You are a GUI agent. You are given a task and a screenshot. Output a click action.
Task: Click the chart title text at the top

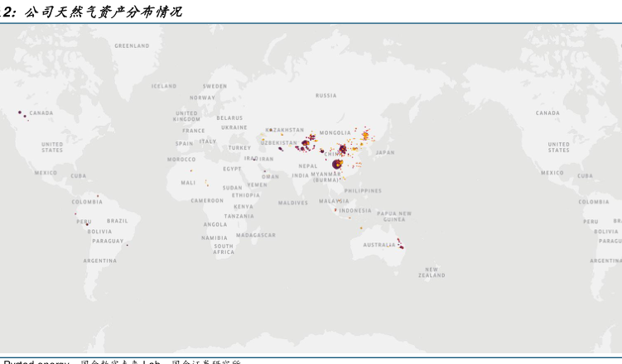91,12
